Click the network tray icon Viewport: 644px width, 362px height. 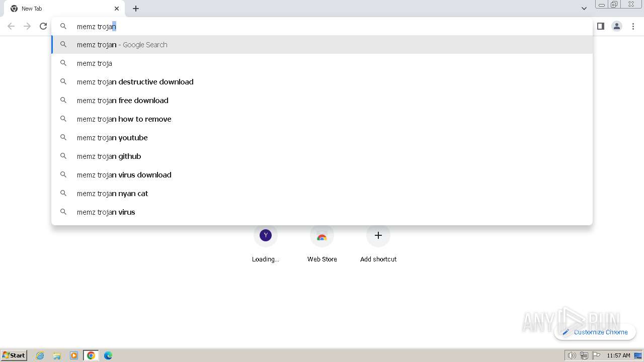[584, 355]
